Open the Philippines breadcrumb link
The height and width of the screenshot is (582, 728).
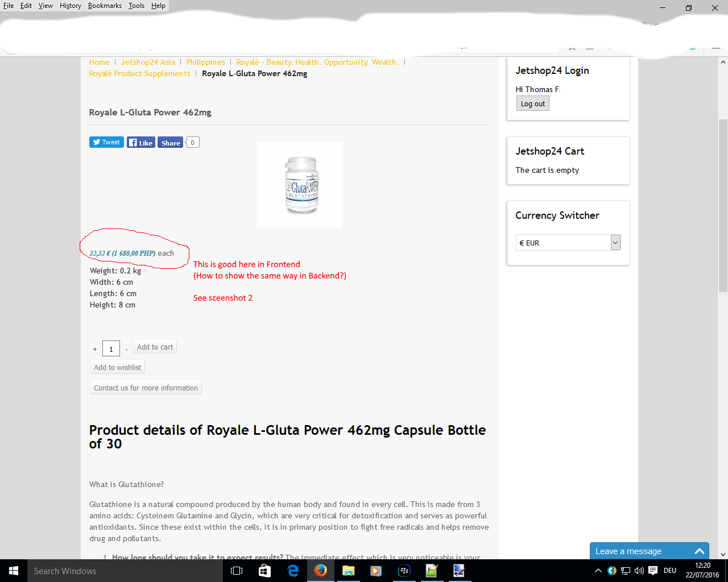point(205,62)
